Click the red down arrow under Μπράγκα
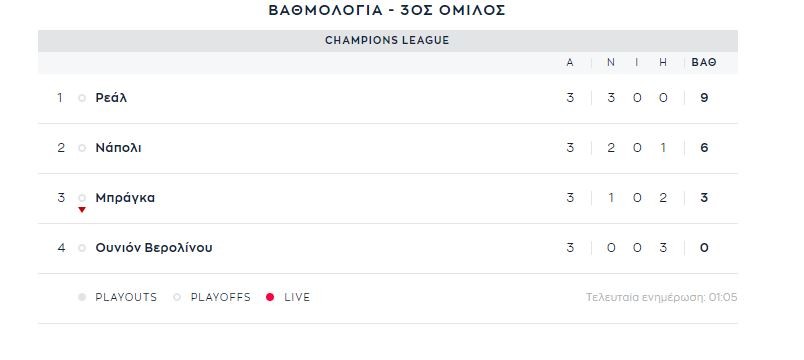The width and height of the screenshot is (804, 360). [x=82, y=210]
